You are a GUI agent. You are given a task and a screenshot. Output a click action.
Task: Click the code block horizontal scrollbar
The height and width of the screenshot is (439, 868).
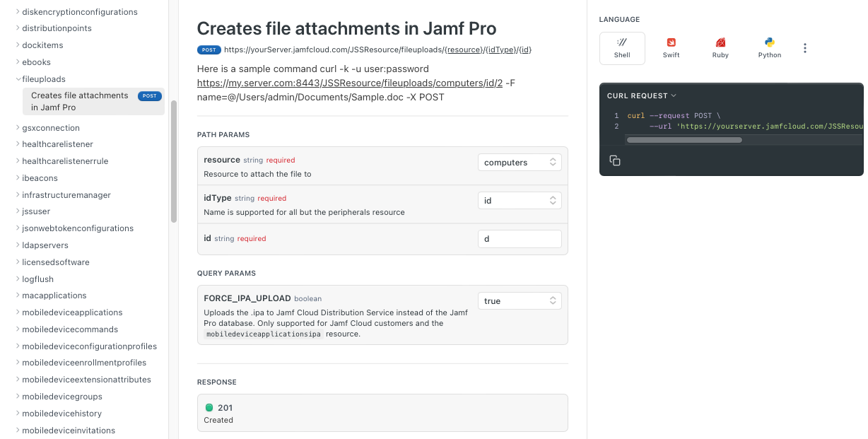tap(684, 140)
